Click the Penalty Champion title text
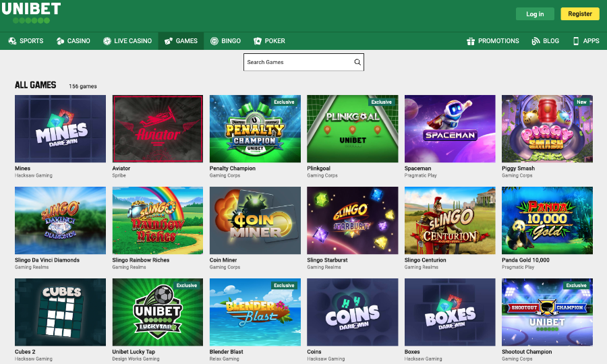Viewport: 607px width, 364px height. 232,169
